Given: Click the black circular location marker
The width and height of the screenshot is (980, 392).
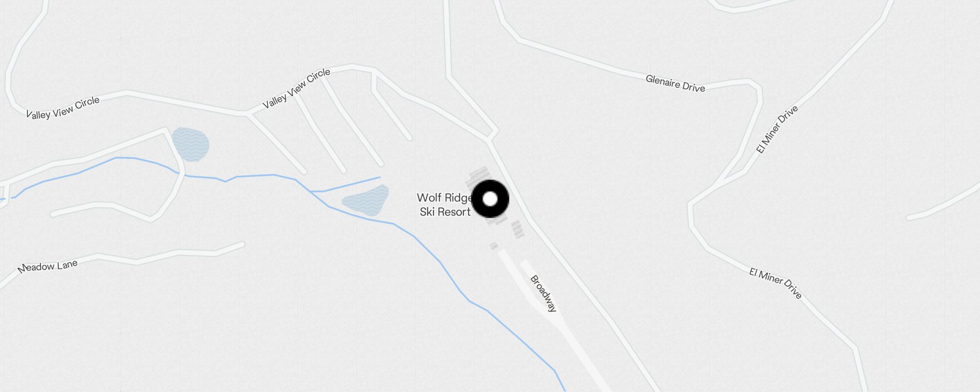Looking at the screenshot, I should 490,199.
